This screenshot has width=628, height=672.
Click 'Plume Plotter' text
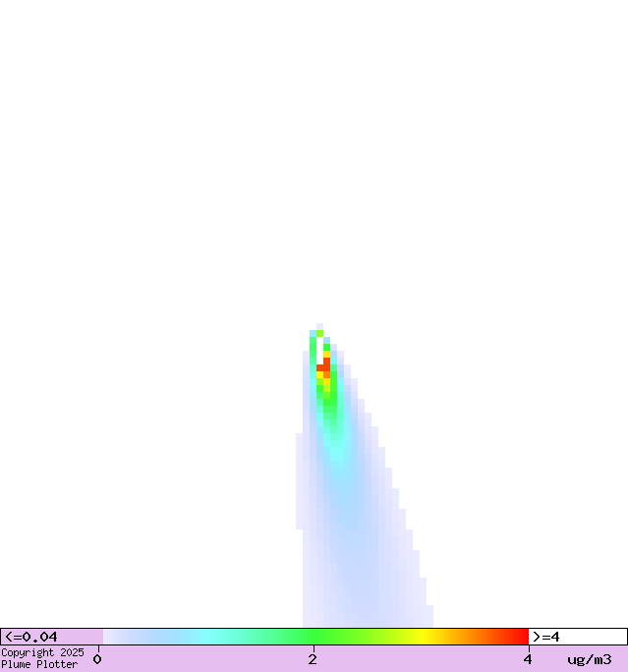point(39,664)
